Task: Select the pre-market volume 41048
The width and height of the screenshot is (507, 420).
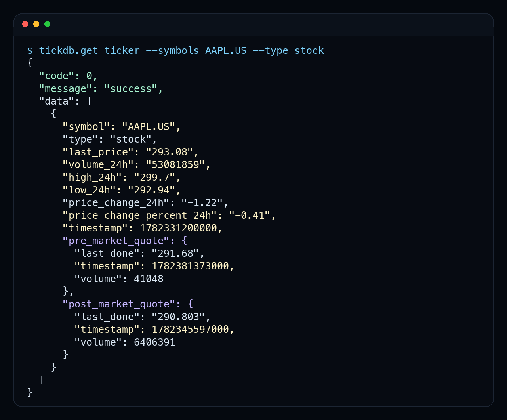Action: (149, 279)
